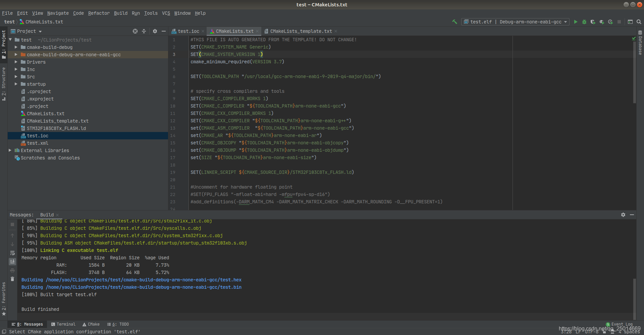Select opened file using the crosshair locate icon
The width and height of the screenshot is (644, 335).
pyautogui.click(x=135, y=31)
